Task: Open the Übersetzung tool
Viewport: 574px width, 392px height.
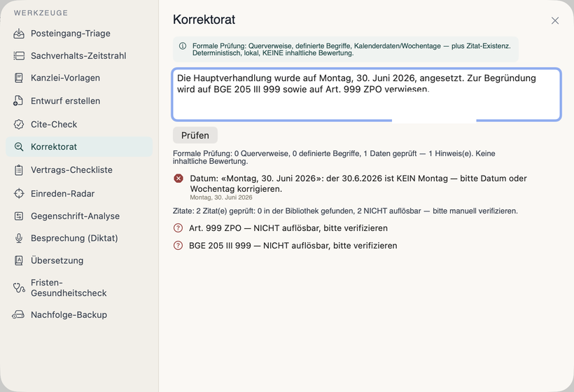Action: point(79,260)
